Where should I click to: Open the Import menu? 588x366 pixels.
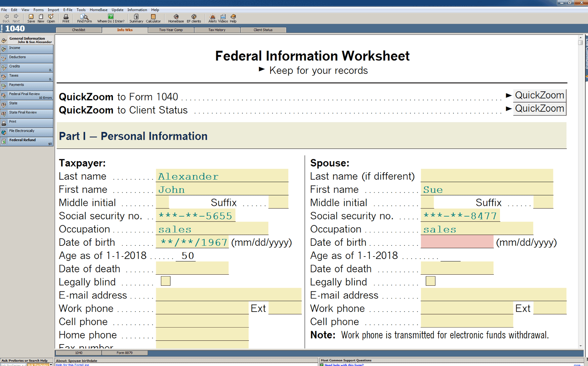tap(53, 10)
